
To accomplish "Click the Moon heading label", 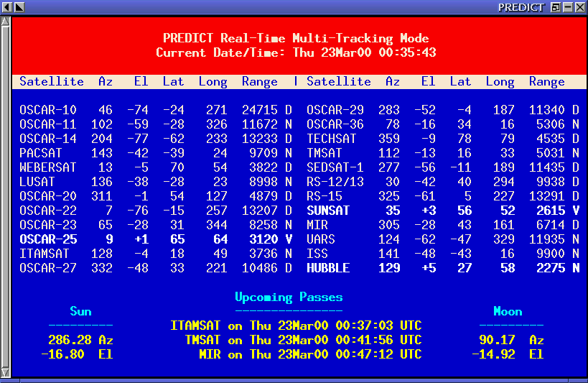I will click(x=508, y=311).
